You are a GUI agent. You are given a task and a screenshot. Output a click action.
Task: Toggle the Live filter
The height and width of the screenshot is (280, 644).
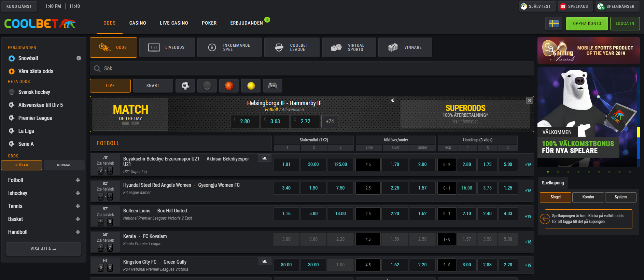[x=110, y=86]
